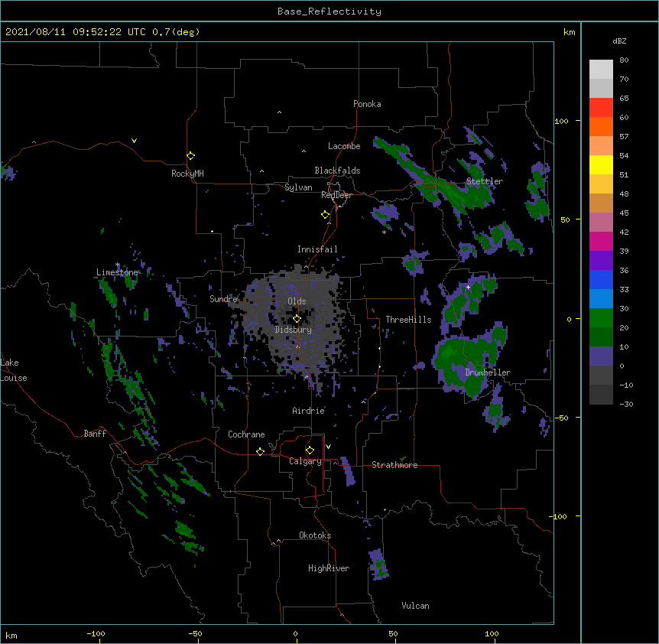This screenshot has width=659, height=644.
Task: Click the Blackfalds city label
Action: [x=337, y=171]
